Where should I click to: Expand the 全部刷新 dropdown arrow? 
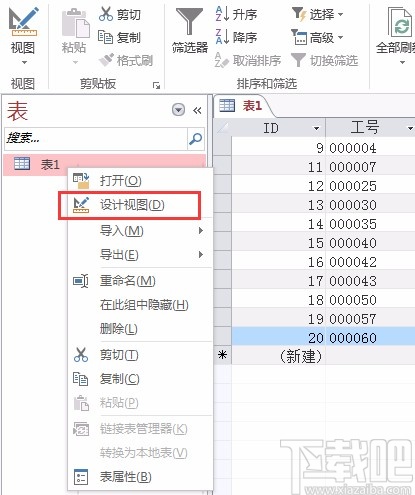(x=402, y=62)
